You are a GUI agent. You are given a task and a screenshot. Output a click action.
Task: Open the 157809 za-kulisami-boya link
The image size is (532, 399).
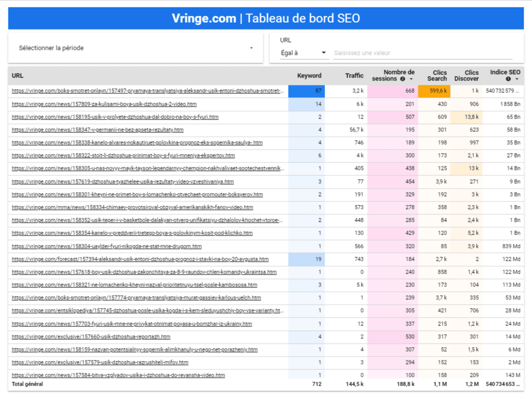104,104
